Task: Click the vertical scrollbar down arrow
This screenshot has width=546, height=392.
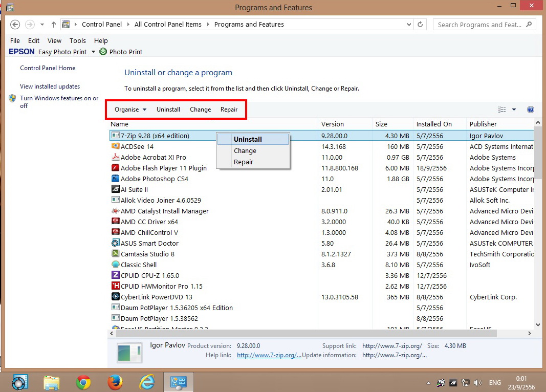Action: tap(538, 325)
